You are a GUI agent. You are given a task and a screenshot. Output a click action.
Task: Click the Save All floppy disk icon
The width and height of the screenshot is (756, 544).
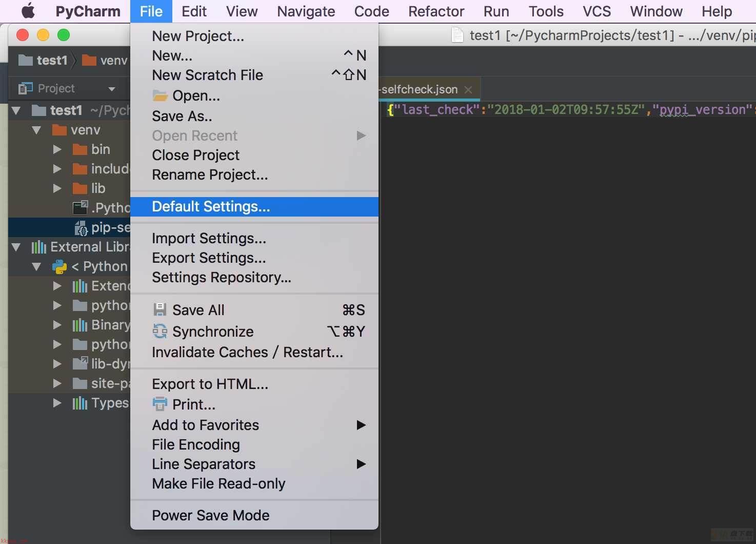click(x=160, y=309)
